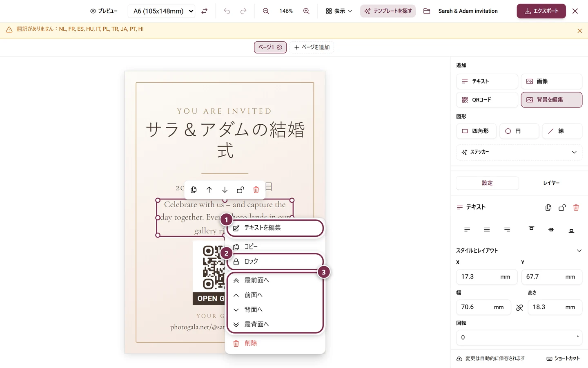The image size is (588, 368).
Task: Open the A6 (105x148mm) size dropdown
Action: point(162,11)
